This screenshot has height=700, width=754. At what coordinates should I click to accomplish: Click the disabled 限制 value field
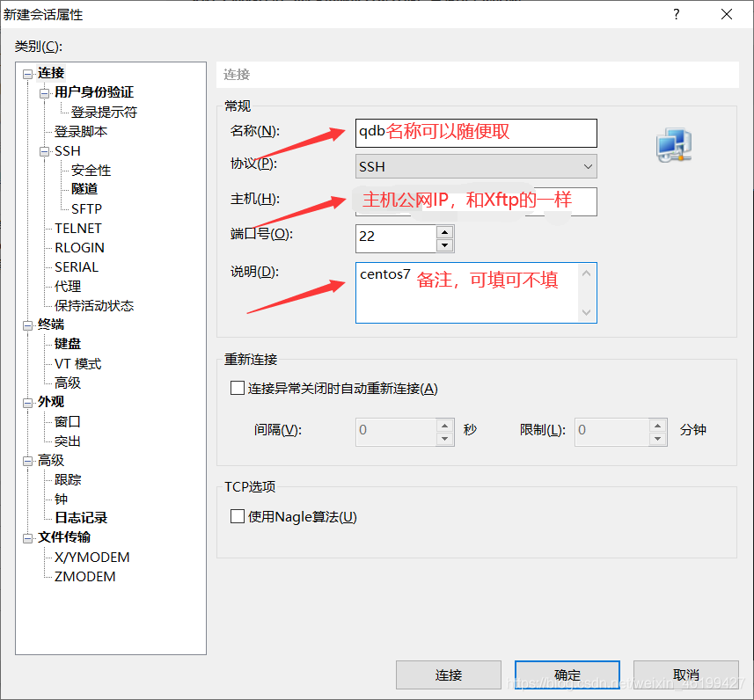611,432
